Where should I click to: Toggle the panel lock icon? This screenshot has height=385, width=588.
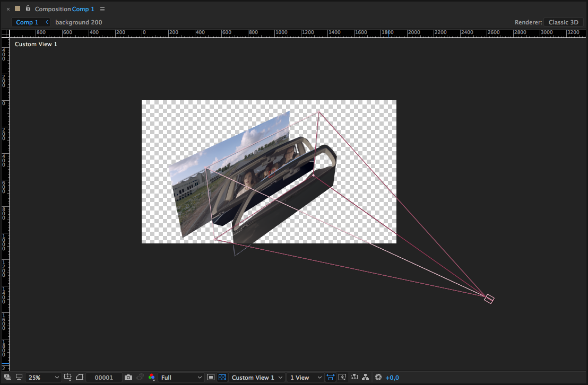28,8
